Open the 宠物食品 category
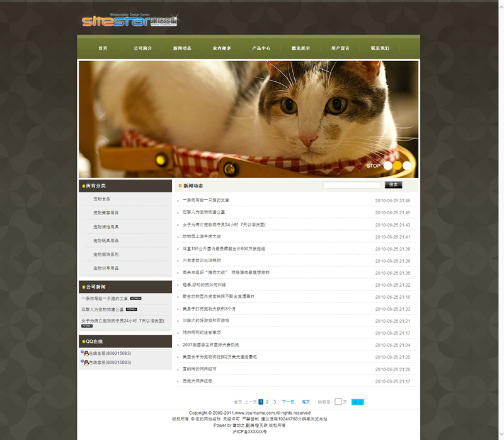 [x=101, y=199]
